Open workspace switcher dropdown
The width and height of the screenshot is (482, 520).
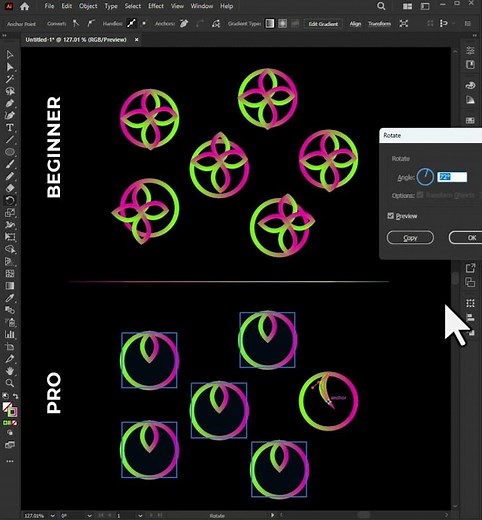tap(425, 6)
